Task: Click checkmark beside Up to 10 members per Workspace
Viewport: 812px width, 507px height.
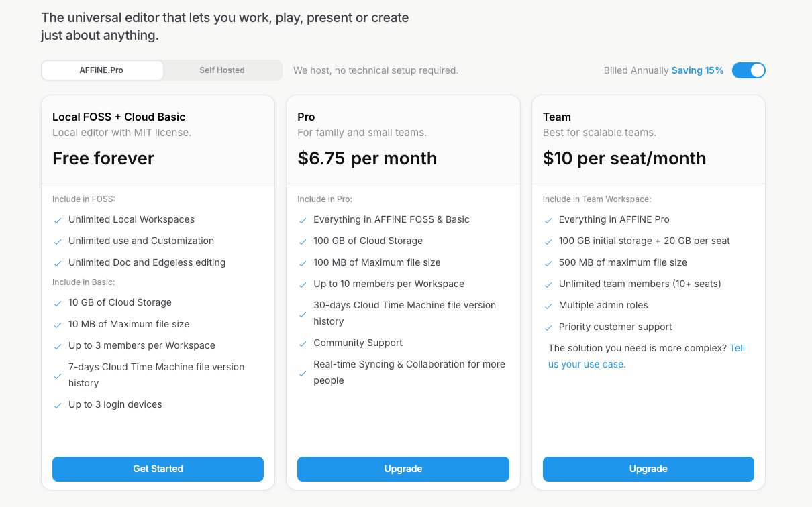Action: pos(303,284)
